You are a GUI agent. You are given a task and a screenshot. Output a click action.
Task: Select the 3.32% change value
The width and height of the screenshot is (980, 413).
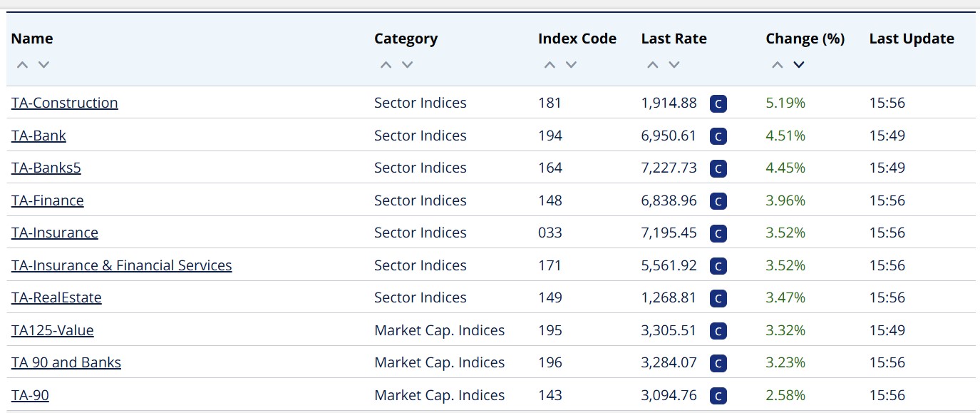[785, 330]
